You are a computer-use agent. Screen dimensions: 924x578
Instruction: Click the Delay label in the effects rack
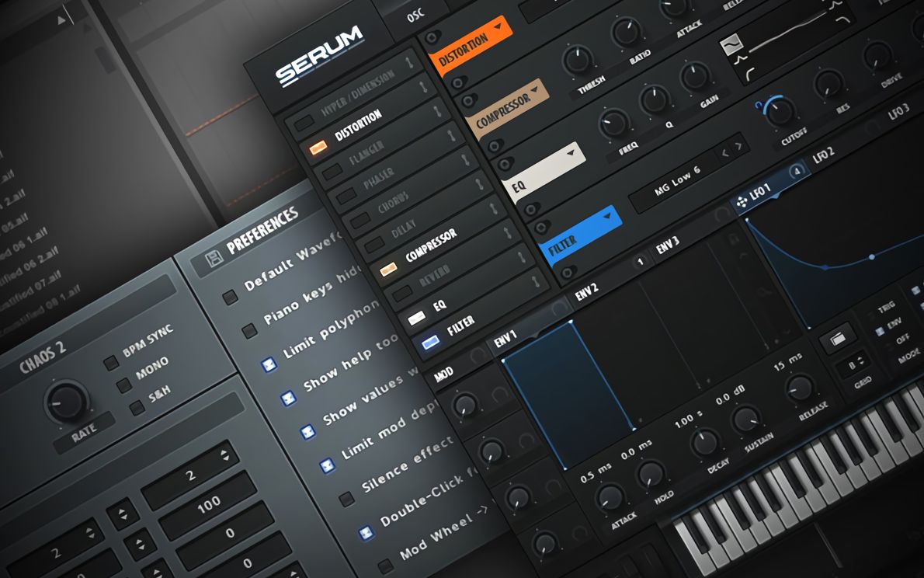404,229
